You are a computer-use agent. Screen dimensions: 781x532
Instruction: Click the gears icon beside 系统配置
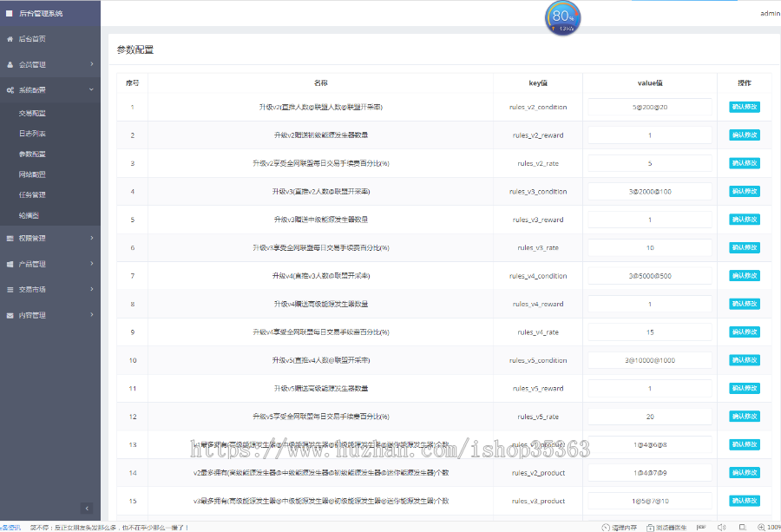pyautogui.click(x=10, y=90)
